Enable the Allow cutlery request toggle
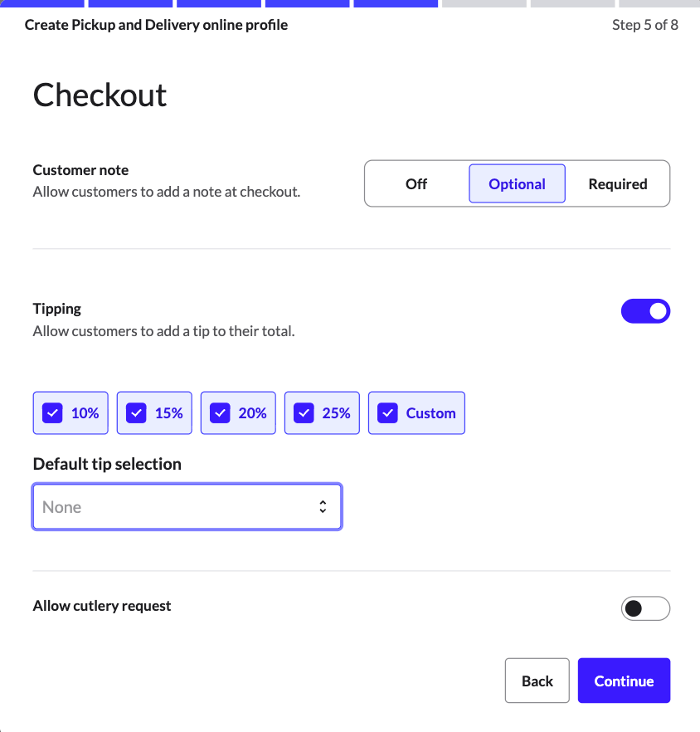This screenshot has height=732, width=700. click(x=645, y=608)
